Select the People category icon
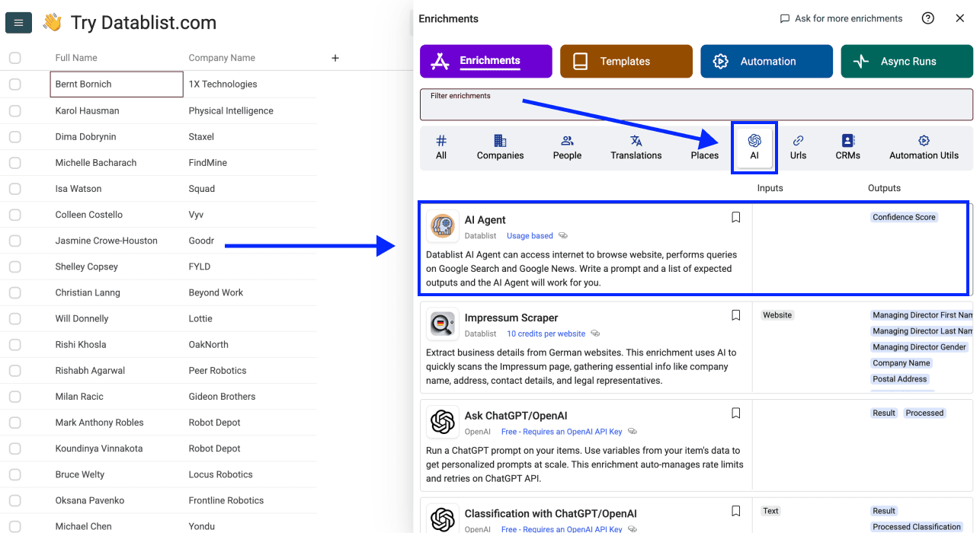The height and width of the screenshot is (533, 980). 566,146
